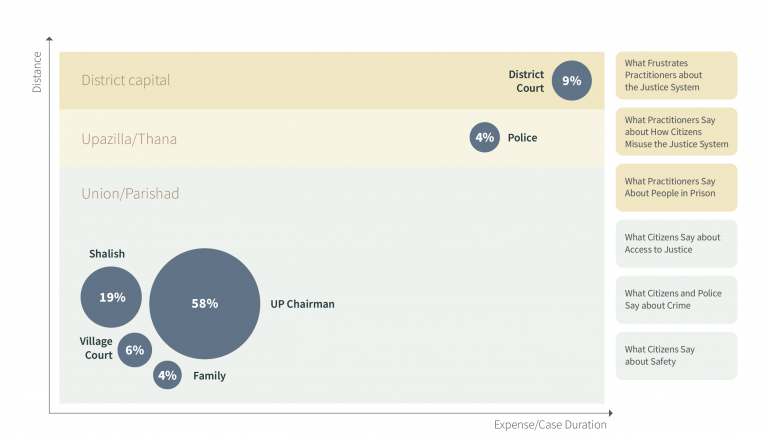Select the 'Union/Parishad' band label
Screen dimensions: 768x436
pyautogui.click(x=130, y=193)
